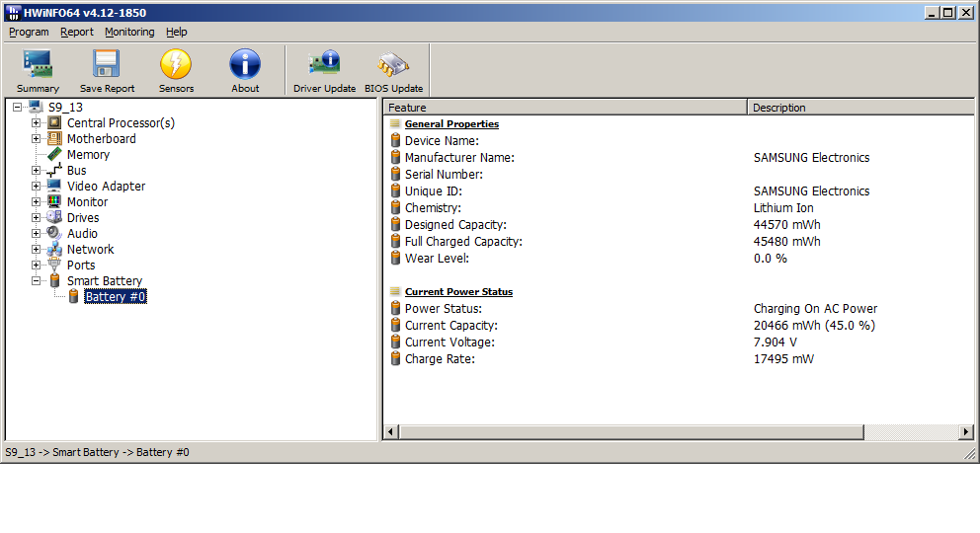Click the General Properties section icon

(x=394, y=123)
